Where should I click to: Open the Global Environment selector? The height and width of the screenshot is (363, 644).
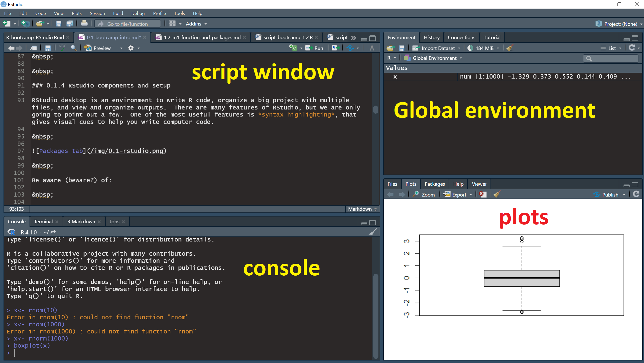click(x=433, y=58)
